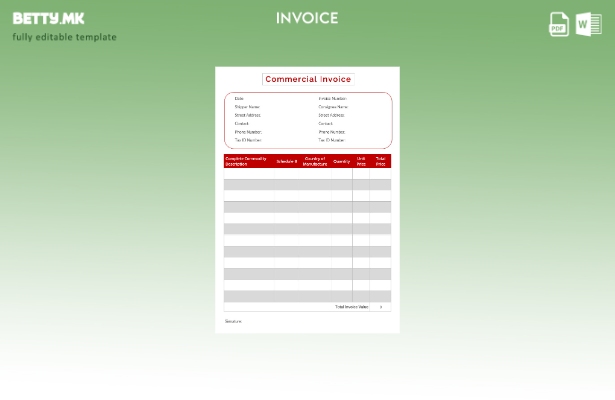
Task: Click the Total Invoice Value cell
Action: [380, 307]
